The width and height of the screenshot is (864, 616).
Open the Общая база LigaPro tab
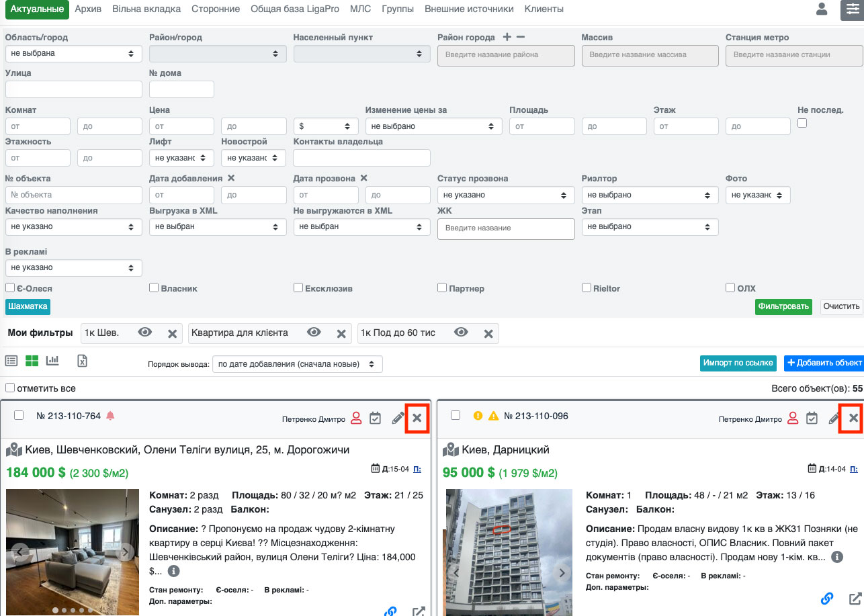[x=295, y=9]
